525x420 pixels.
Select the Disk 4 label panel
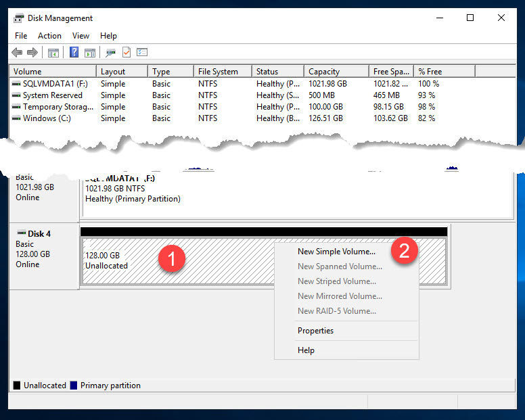(44, 256)
